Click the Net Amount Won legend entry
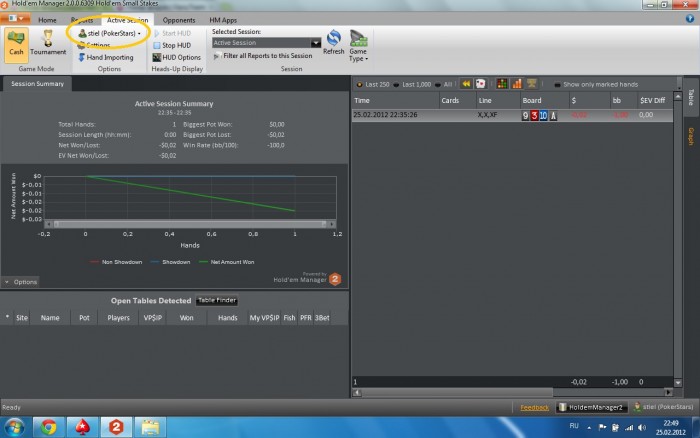Viewport: 700px width, 438px height. [227, 262]
